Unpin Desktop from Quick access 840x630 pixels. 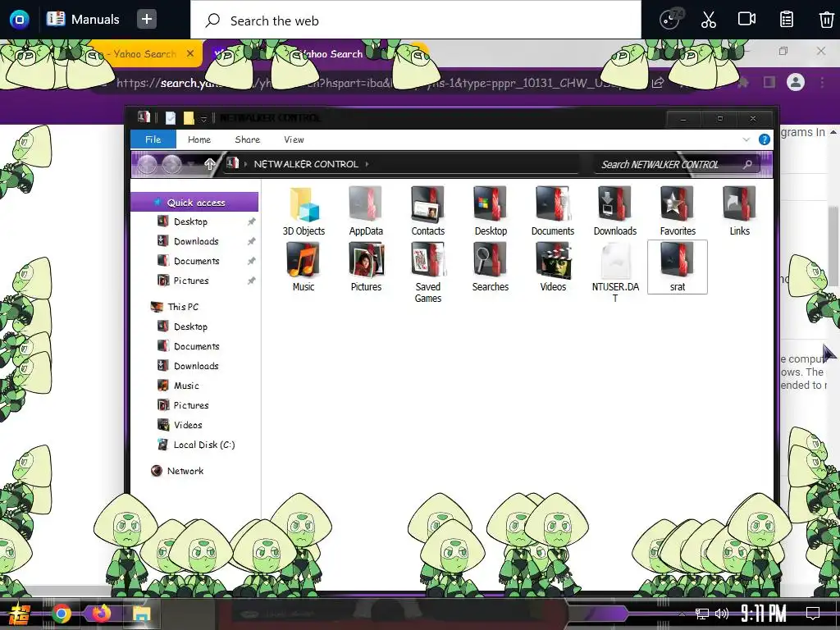coord(251,221)
